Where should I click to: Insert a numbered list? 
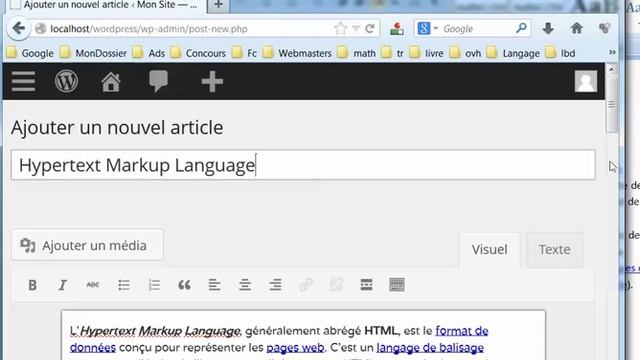[x=154, y=285]
